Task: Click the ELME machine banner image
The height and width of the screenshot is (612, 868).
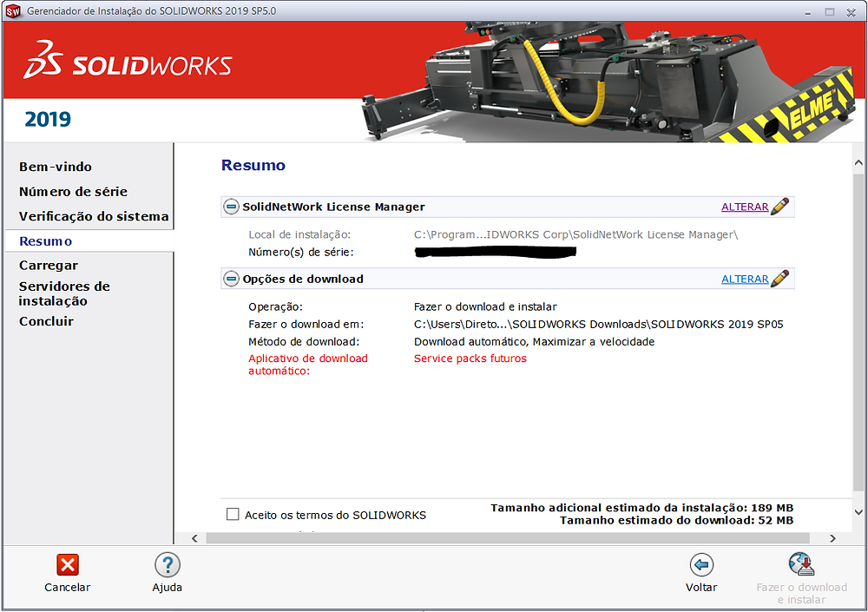Action: 609,82
